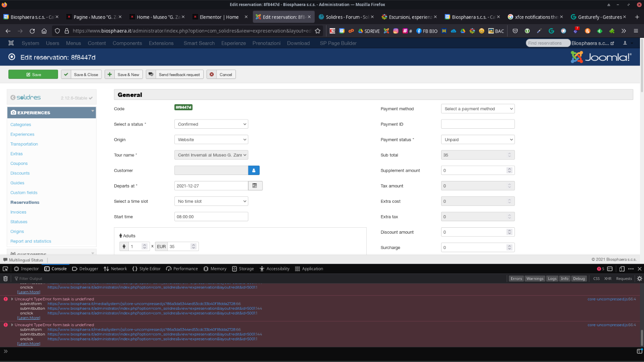This screenshot has height=362, width=644.
Task: Click the Save & Close button
Action: (x=81, y=74)
